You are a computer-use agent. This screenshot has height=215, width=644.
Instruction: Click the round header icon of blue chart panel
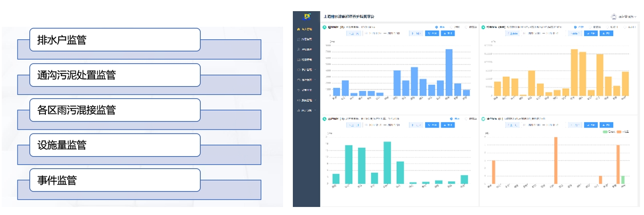pyautogui.click(x=324, y=27)
